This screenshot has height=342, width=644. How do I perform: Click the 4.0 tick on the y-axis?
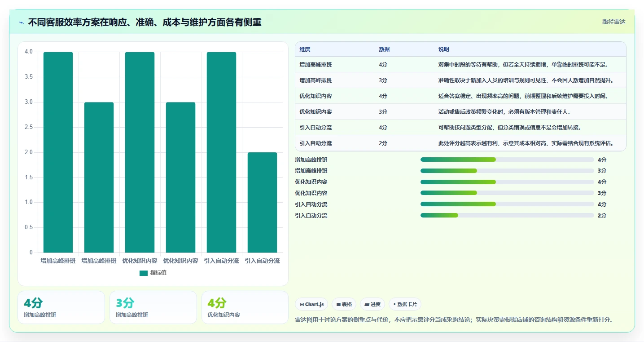tap(29, 52)
